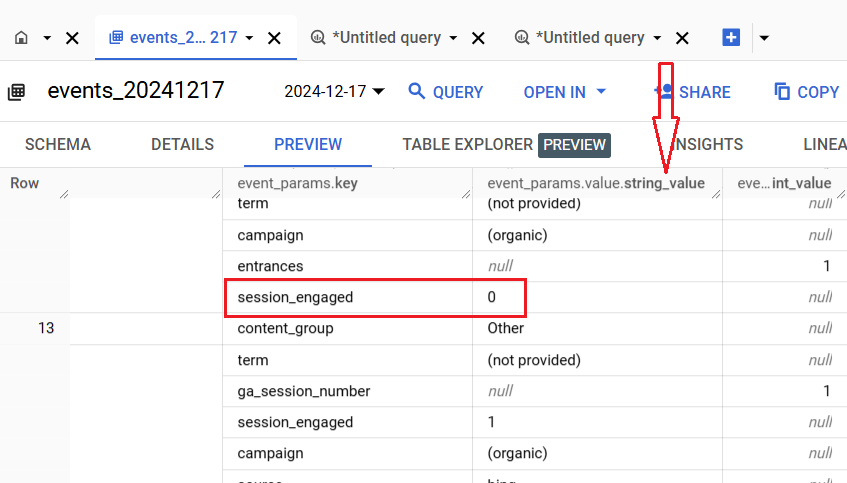The width and height of the screenshot is (847, 483).
Task: Open the home tab icon
Action: pyautogui.click(x=21, y=38)
